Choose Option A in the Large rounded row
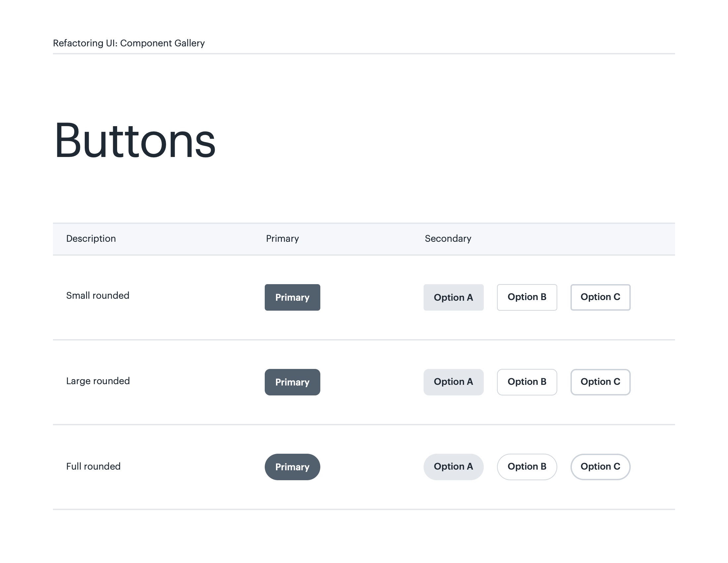This screenshot has height=563, width=728. (x=453, y=382)
